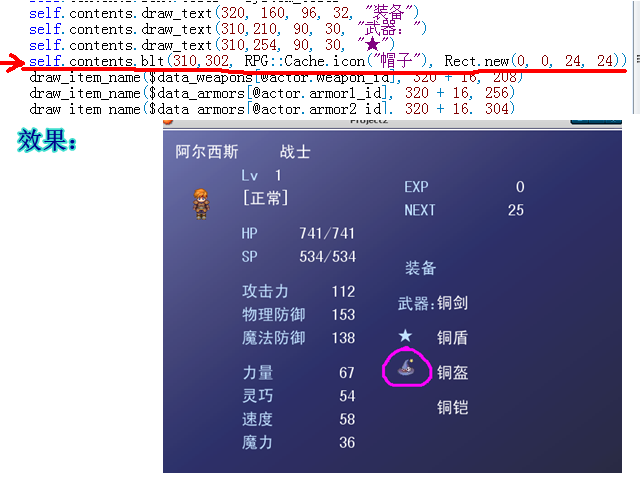The height and width of the screenshot is (480, 640).
Task: Click the armor entry 铜铠
Action: pyautogui.click(x=452, y=407)
